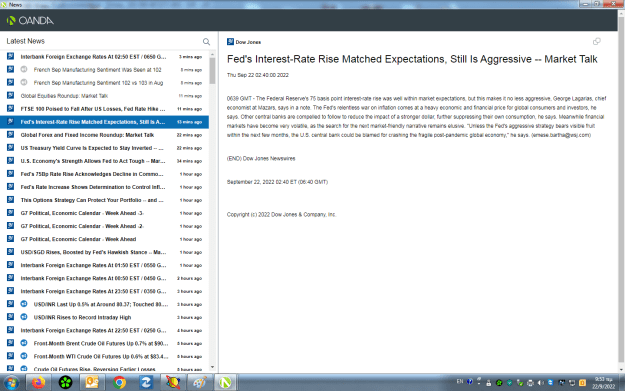Open the Paint palette taskbar icon
Screen dimensions: 625x391
click(199, 383)
